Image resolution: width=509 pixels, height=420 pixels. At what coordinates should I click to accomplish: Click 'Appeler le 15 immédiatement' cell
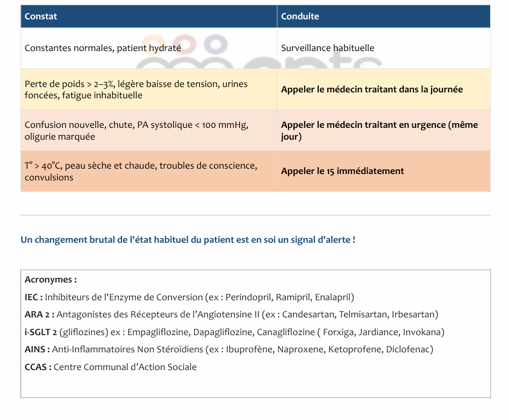point(384,171)
